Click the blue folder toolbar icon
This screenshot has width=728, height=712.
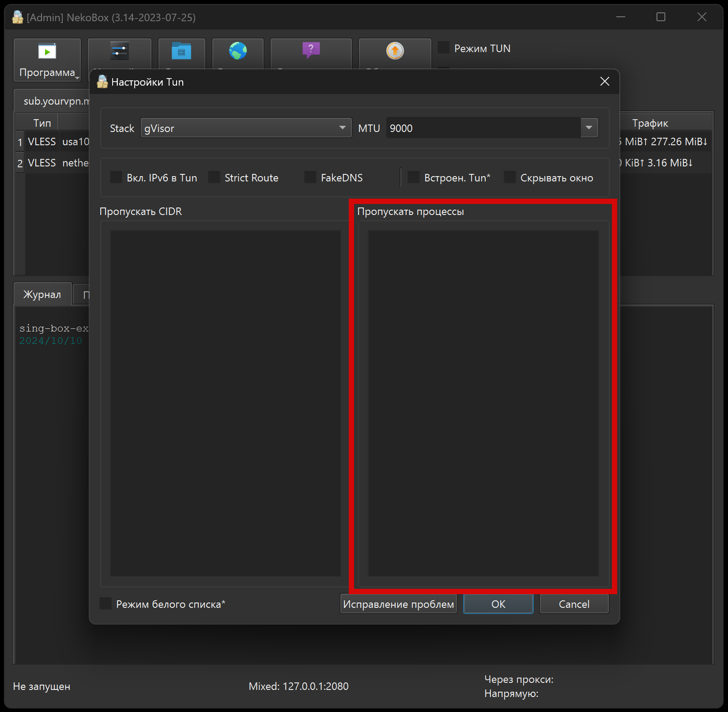[x=181, y=52]
